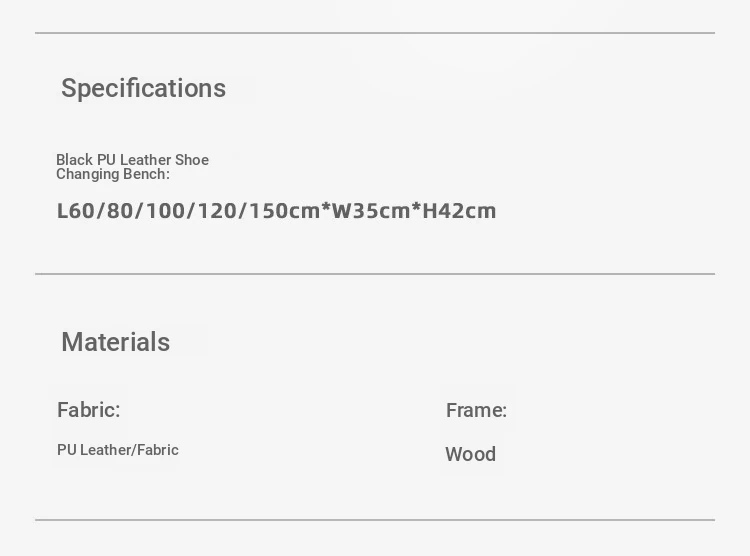Click the Frame: label

pyautogui.click(x=476, y=411)
